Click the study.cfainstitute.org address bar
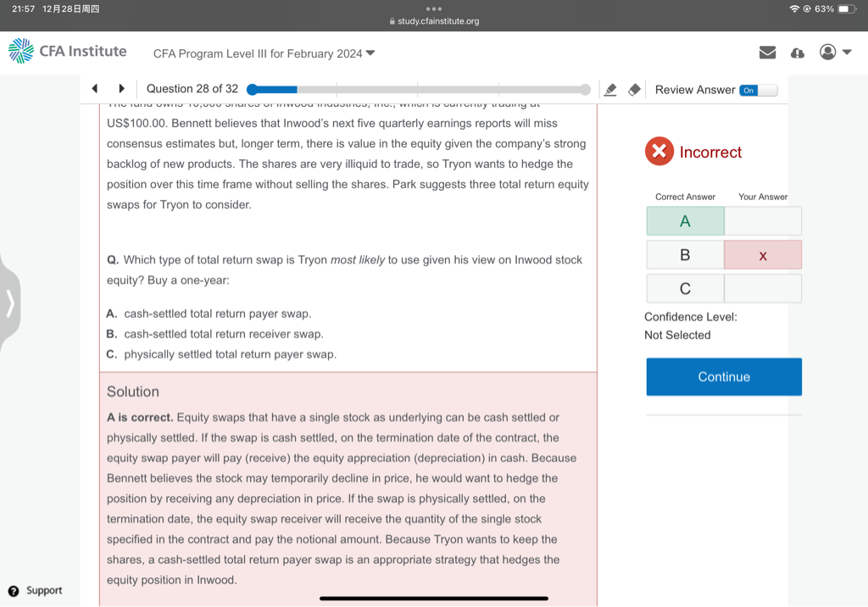Image resolution: width=868 pixels, height=607 pixels. [434, 21]
